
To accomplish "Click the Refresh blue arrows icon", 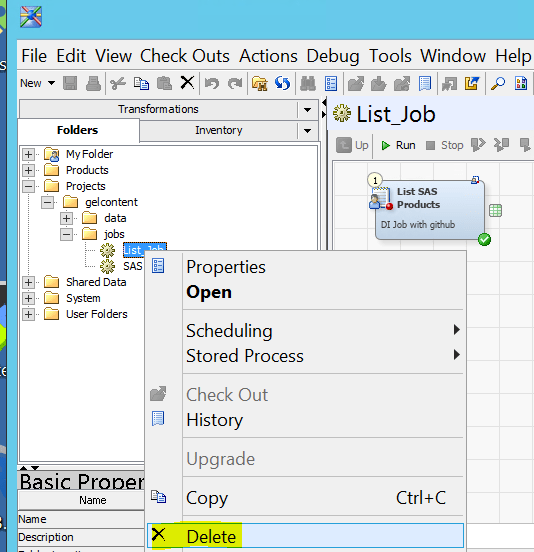I will coord(282,83).
